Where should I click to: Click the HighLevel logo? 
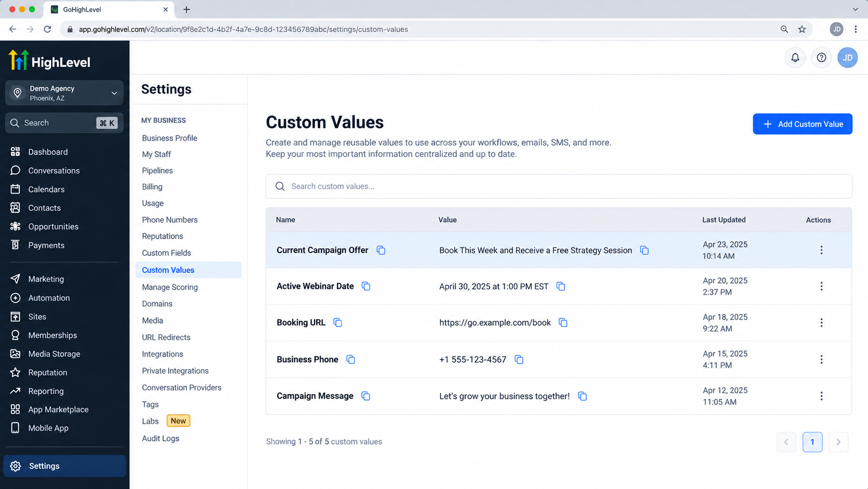pos(50,61)
